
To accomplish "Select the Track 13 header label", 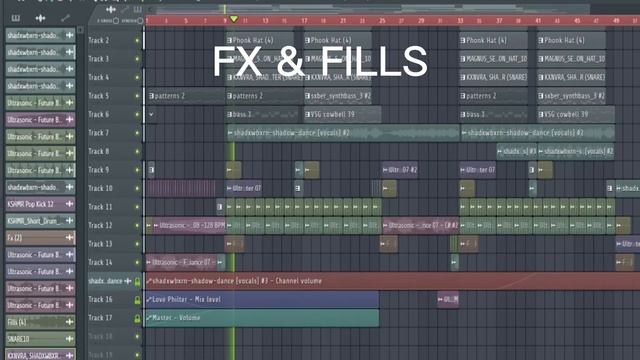I will [100, 244].
